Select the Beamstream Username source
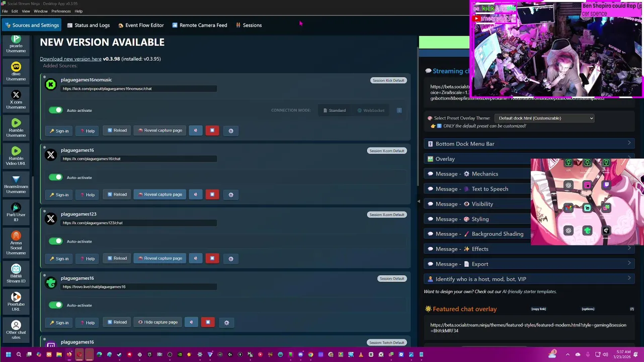The width and height of the screenshot is (644, 362). [x=16, y=184]
